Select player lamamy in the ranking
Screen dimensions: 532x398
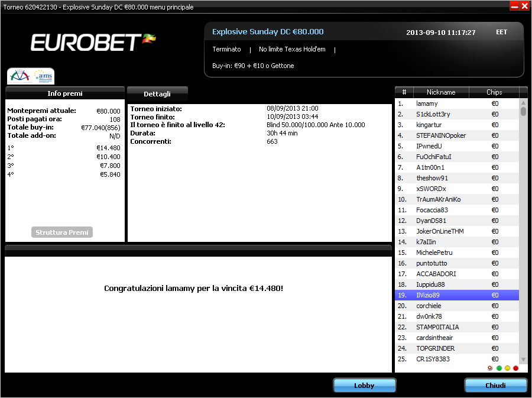[x=457, y=103]
